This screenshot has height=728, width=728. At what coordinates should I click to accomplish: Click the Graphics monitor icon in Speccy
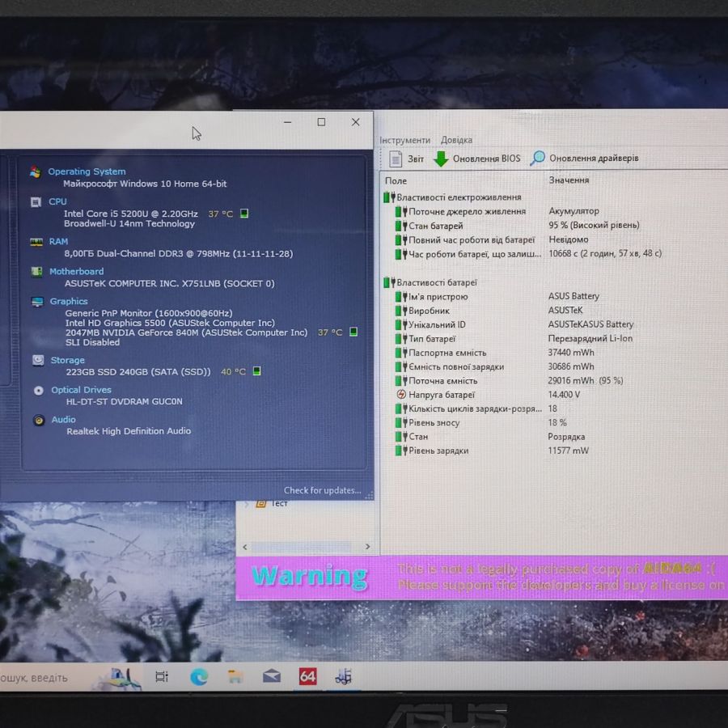pyautogui.click(x=37, y=302)
